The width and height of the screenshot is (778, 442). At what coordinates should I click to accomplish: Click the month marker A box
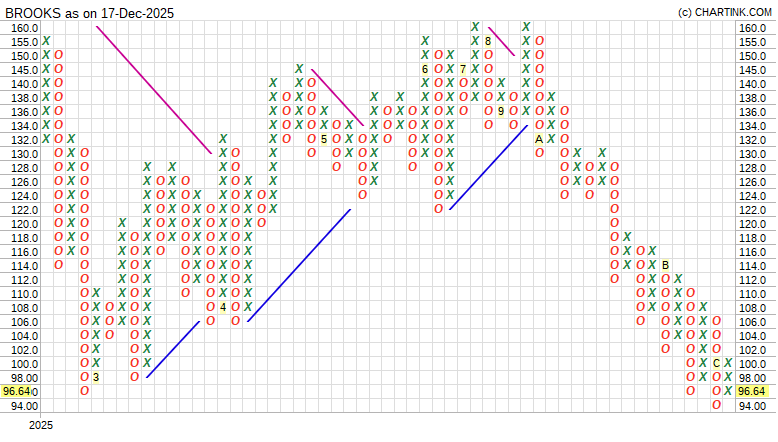(x=539, y=139)
